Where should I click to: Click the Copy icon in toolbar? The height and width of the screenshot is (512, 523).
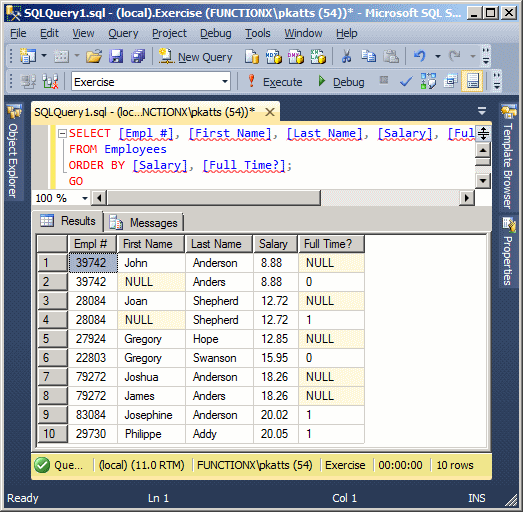click(369, 56)
